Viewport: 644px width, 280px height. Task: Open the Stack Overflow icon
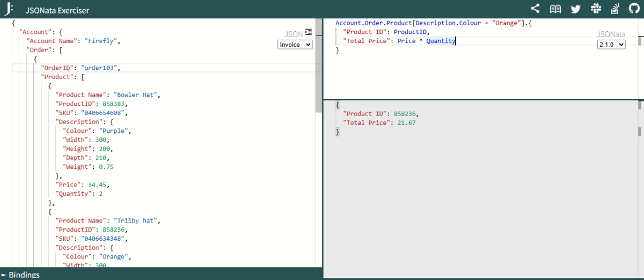[x=615, y=9]
